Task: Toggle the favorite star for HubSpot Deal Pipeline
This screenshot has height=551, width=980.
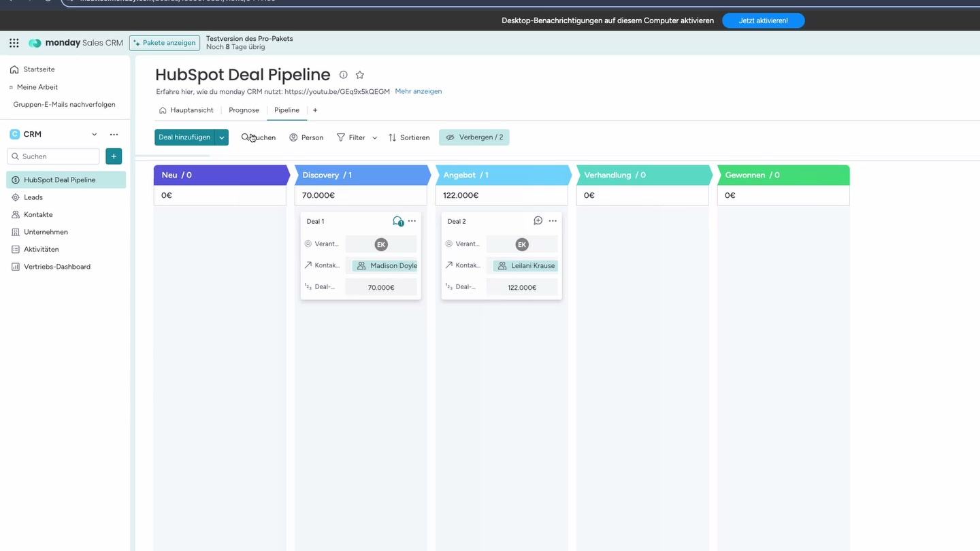Action: pyautogui.click(x=360, y=75)
